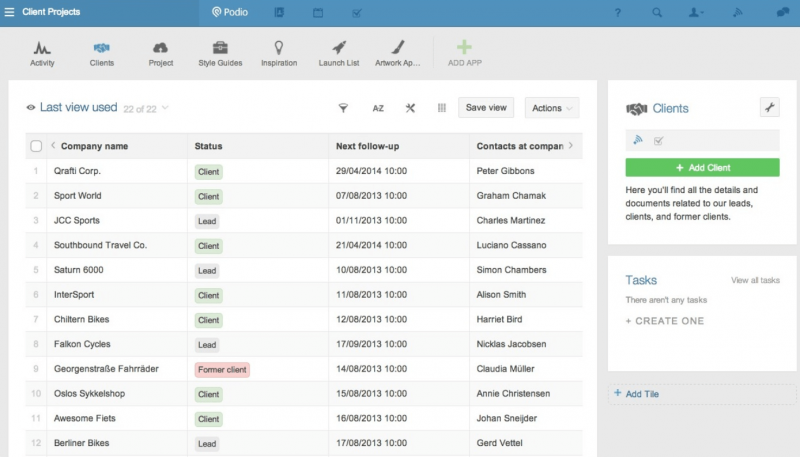Click the Save view button
Screen dimensions: 800x457
486,108
